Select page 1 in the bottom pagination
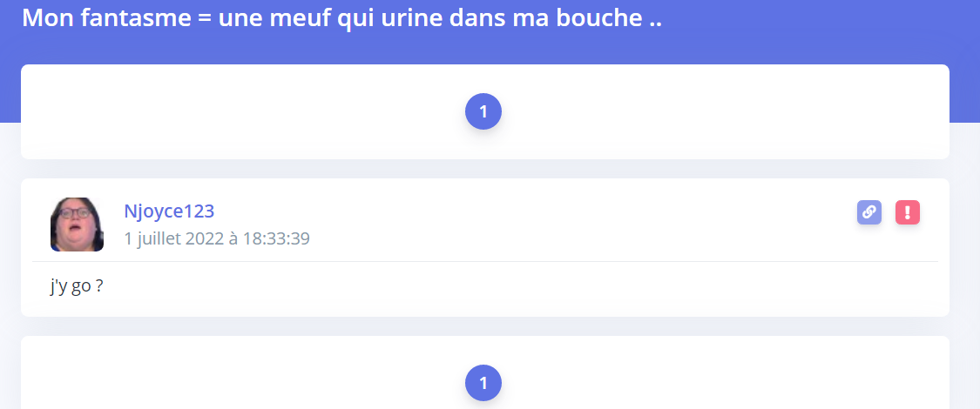 click(x=483, y=383)
